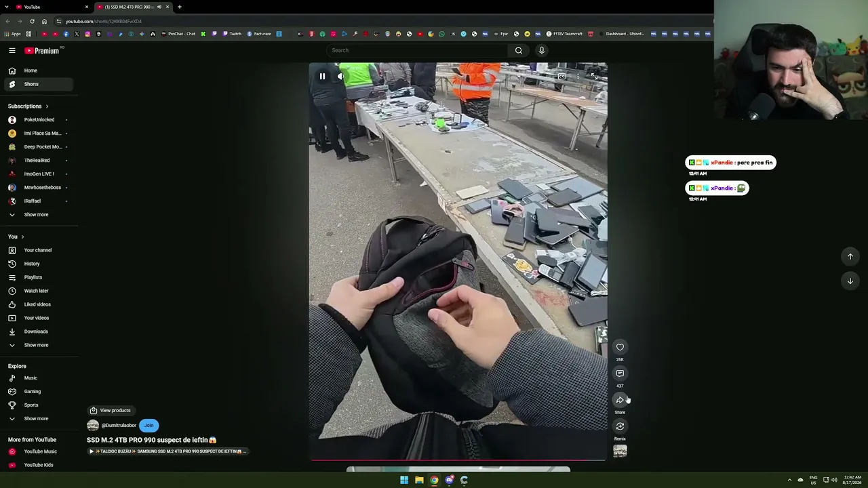
Task: Open the Windows Start menu
Action: point(404,480)
